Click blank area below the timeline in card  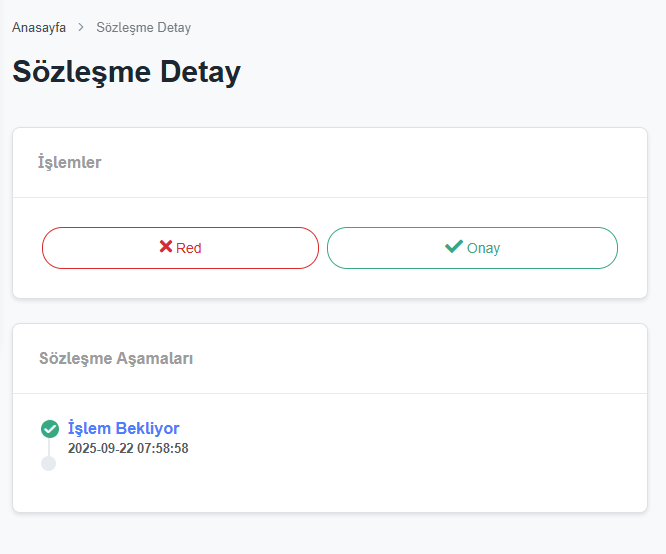point(330,490)
